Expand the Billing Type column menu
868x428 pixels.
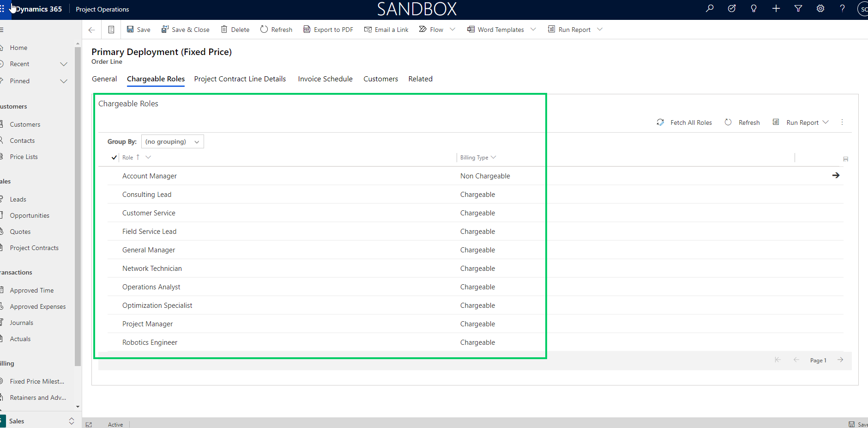click(494, 158)
